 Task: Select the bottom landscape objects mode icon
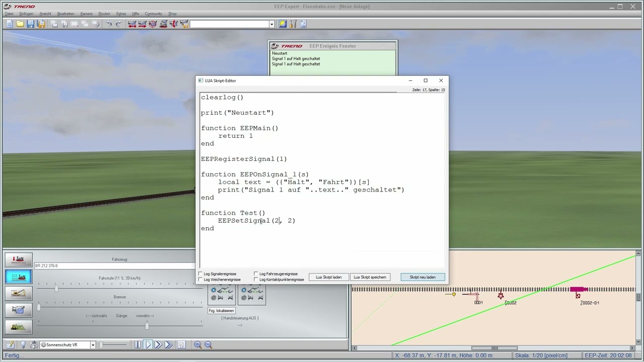(x=19, y=326)
